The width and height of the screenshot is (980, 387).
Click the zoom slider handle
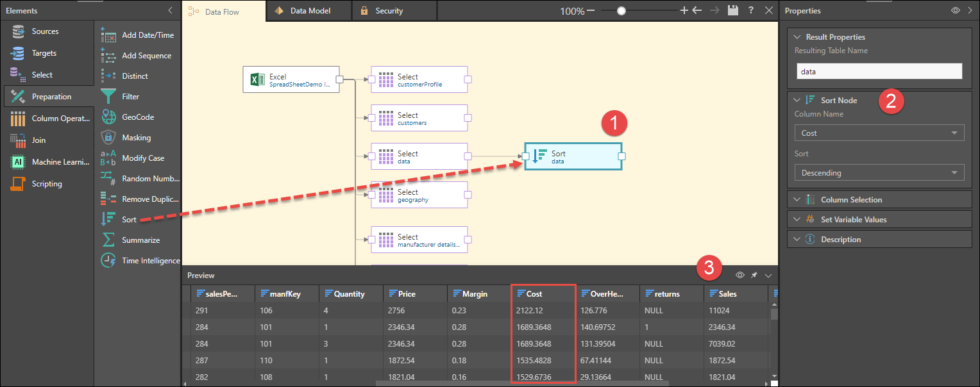pyautogui.click(x=621, y=11)
